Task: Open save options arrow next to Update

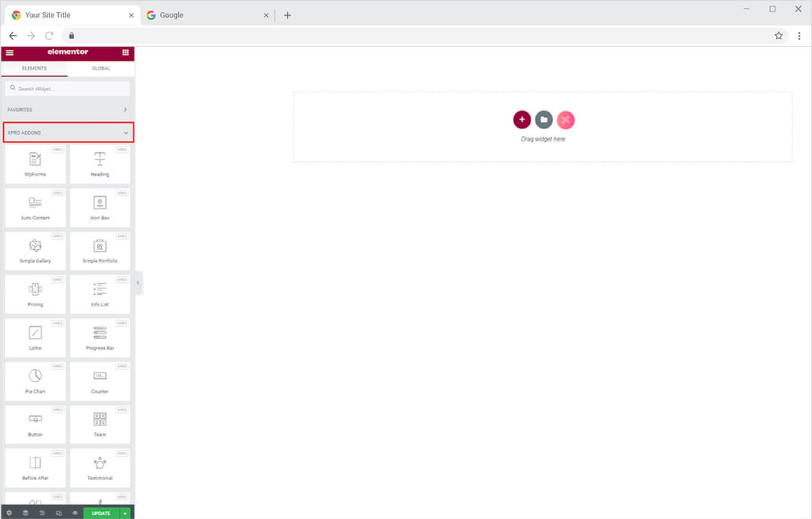Action: coord(125,513)
